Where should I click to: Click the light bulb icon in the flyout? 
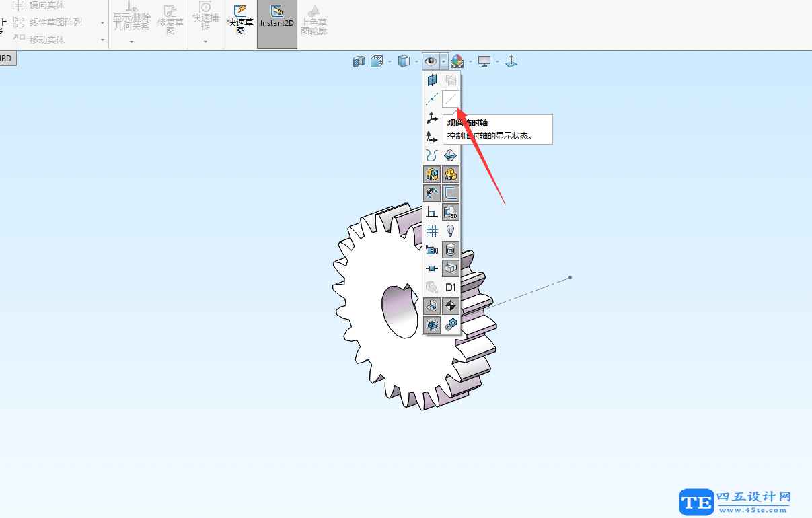[x=451, y=230]
